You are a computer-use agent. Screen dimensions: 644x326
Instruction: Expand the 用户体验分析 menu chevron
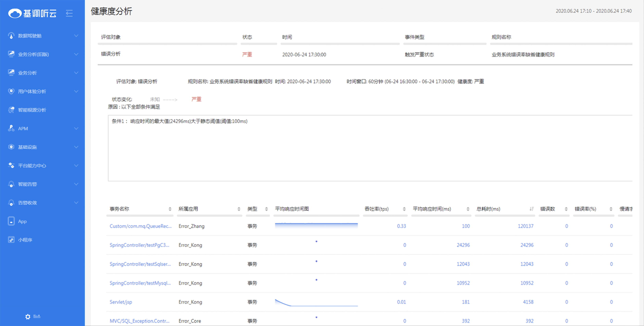pyautogui.click(x=76, y=91)
